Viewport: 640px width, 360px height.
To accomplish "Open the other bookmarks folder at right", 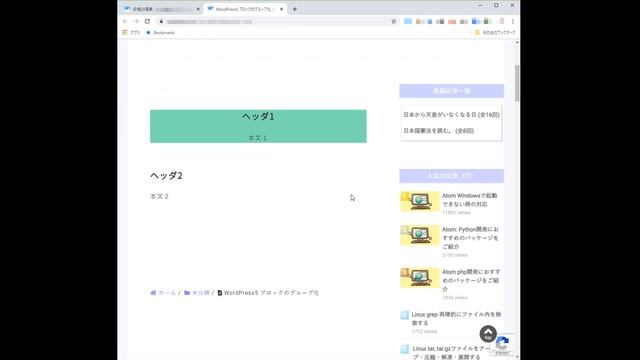I will [495, 33].
